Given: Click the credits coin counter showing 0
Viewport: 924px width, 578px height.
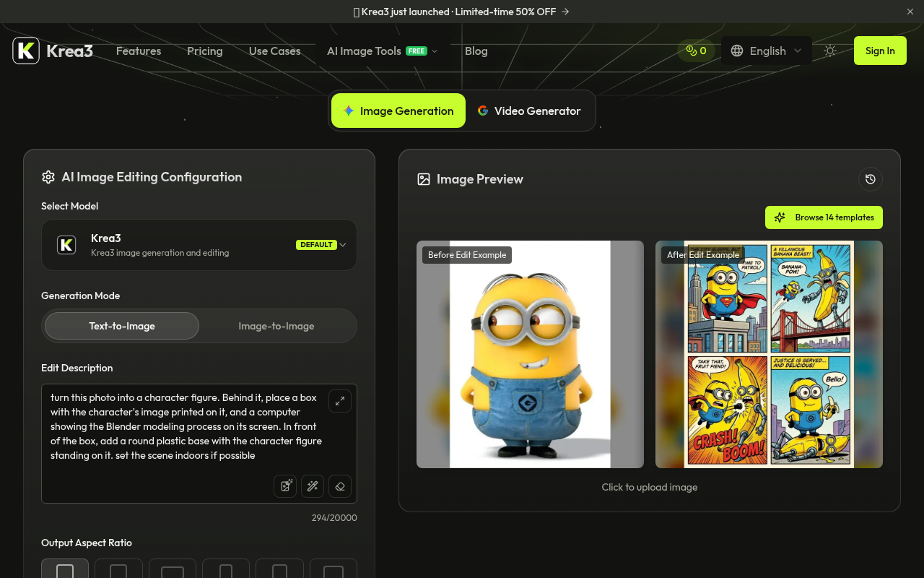Looking at the screenshot, I should [697, 51].
